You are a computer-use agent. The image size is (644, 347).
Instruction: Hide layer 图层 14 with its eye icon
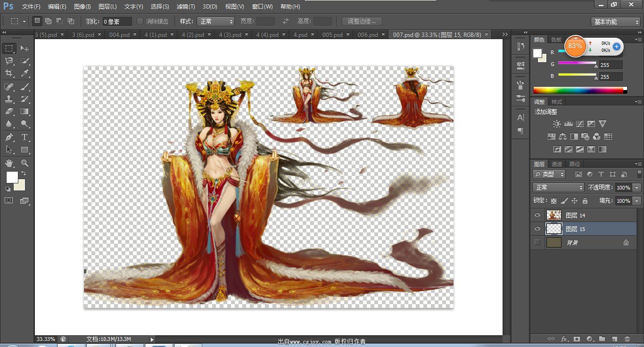point(537,215)
